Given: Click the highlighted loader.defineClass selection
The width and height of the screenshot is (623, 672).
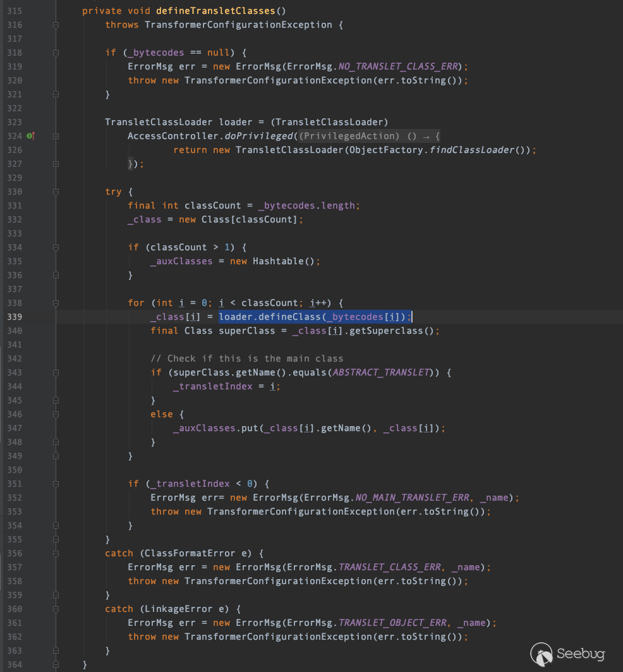Looking at the screenshot, I should coord(315,317).
